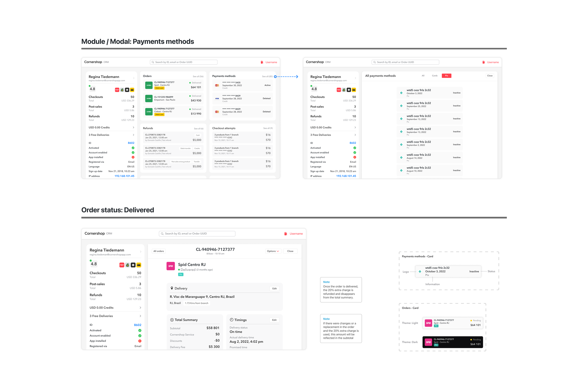Click pink Spid logo beside Spid Centro RJ title
This screenshot has width=588, height=391.
coord(171,266)
